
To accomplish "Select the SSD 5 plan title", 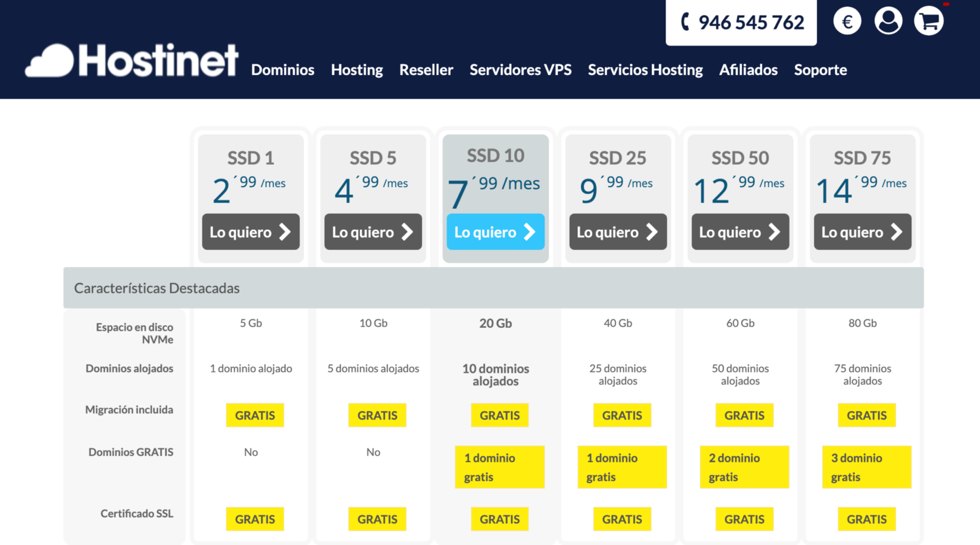I will click(373, 158).
